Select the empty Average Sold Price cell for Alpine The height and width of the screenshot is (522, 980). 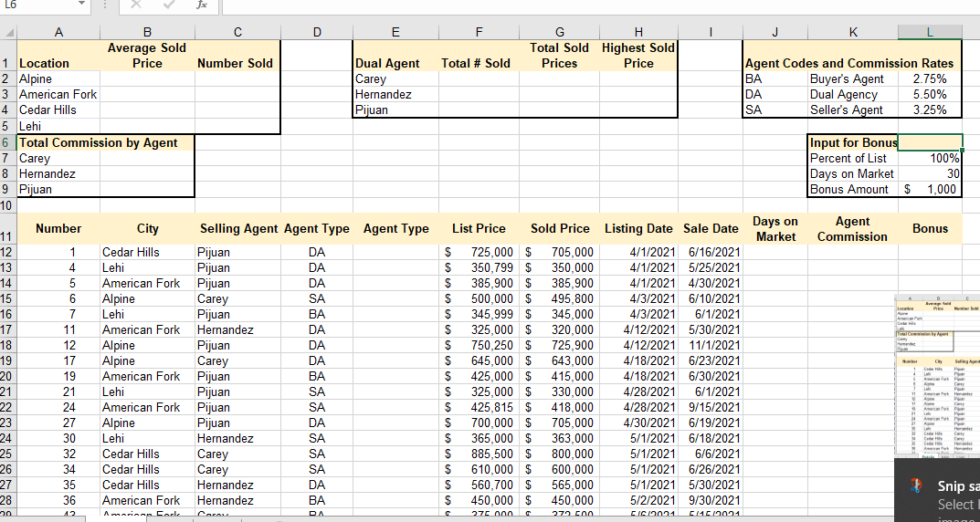pyautogui.click(x=147, y=78)
